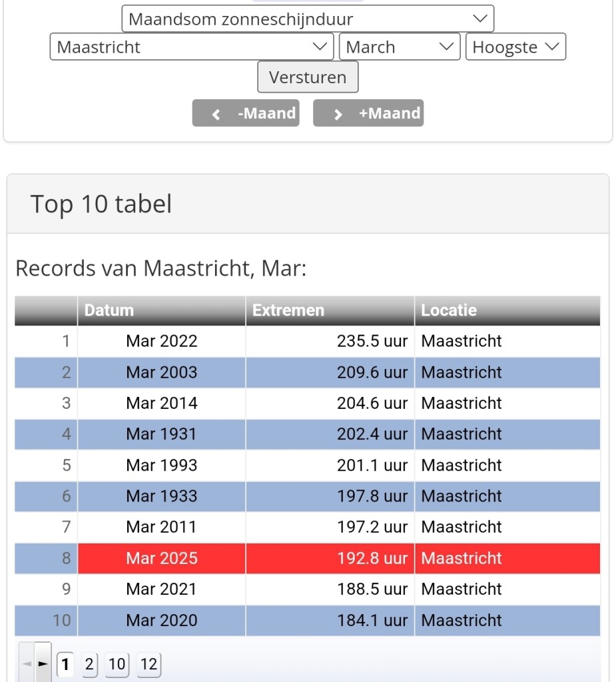Go to page 10 of the table
The image size is (616, 682).
coord(117,664)
